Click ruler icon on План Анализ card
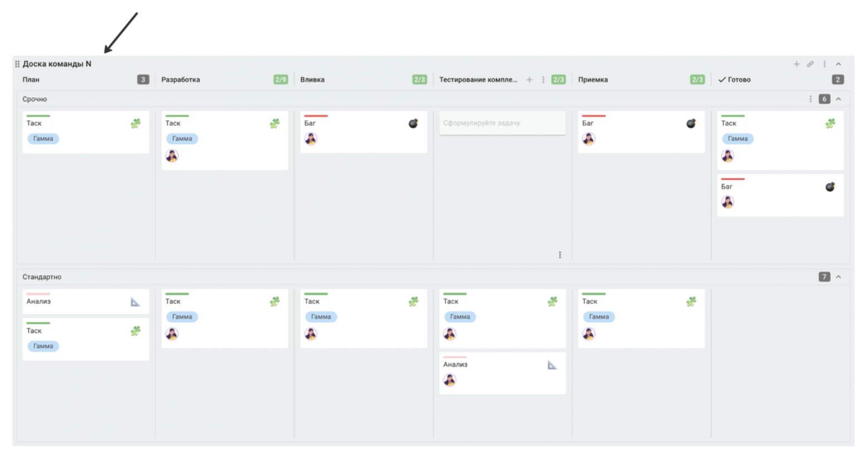The width and height of the screenshot is (868, 460). pos(135,302)
